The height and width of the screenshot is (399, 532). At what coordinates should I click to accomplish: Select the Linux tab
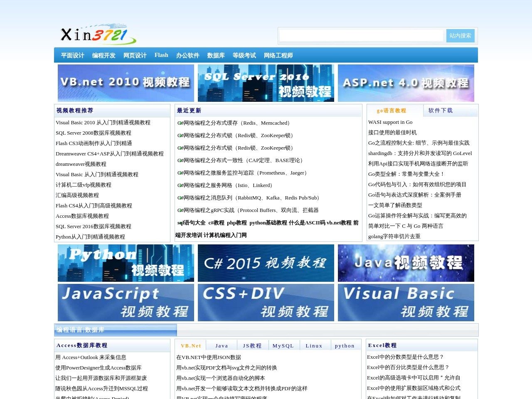coord(314,345)
